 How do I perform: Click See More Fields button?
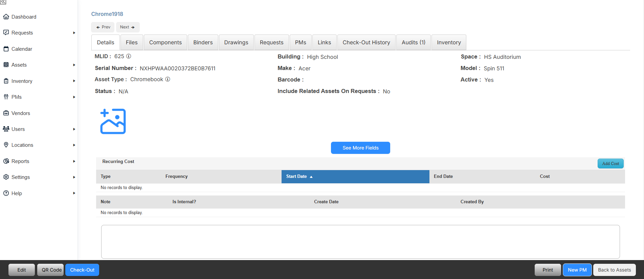tap(360, 148)
